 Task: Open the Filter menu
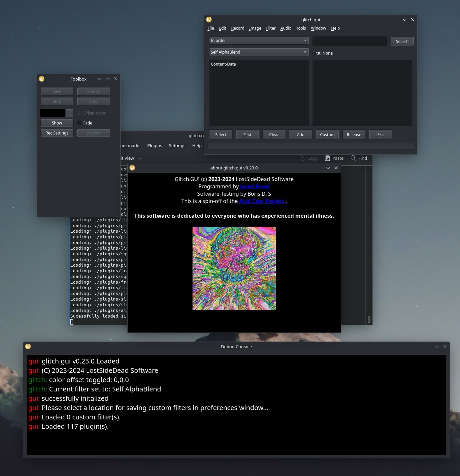tap(271, 28)
